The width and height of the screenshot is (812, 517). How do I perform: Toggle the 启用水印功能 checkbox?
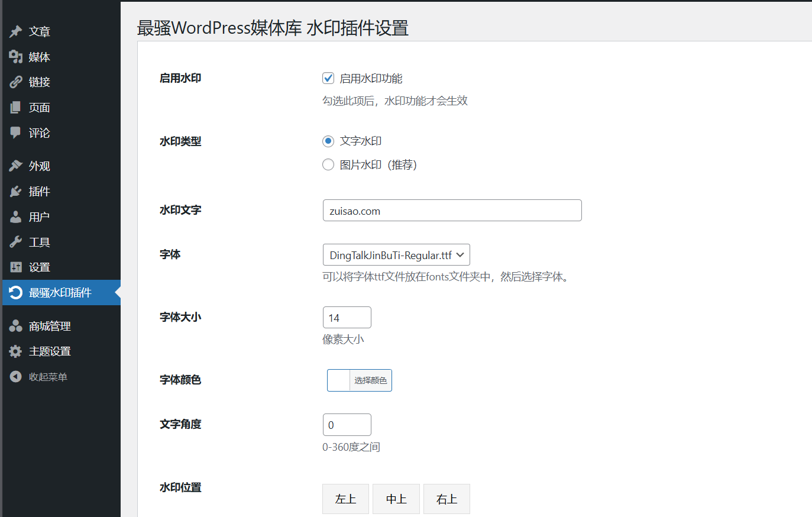tap(328, 78)
